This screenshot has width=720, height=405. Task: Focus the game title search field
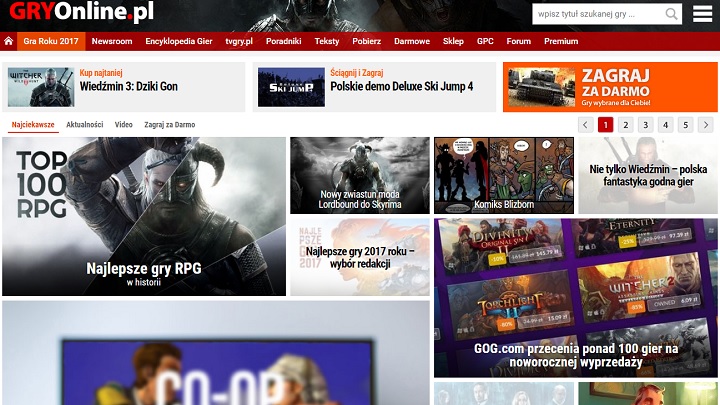click(x=597, y=14)
